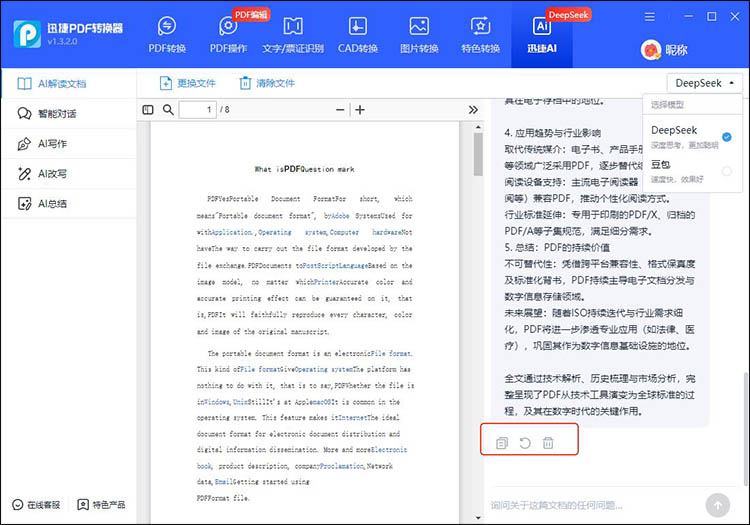Open search in the PDF viewer

[x=168, y=109]
